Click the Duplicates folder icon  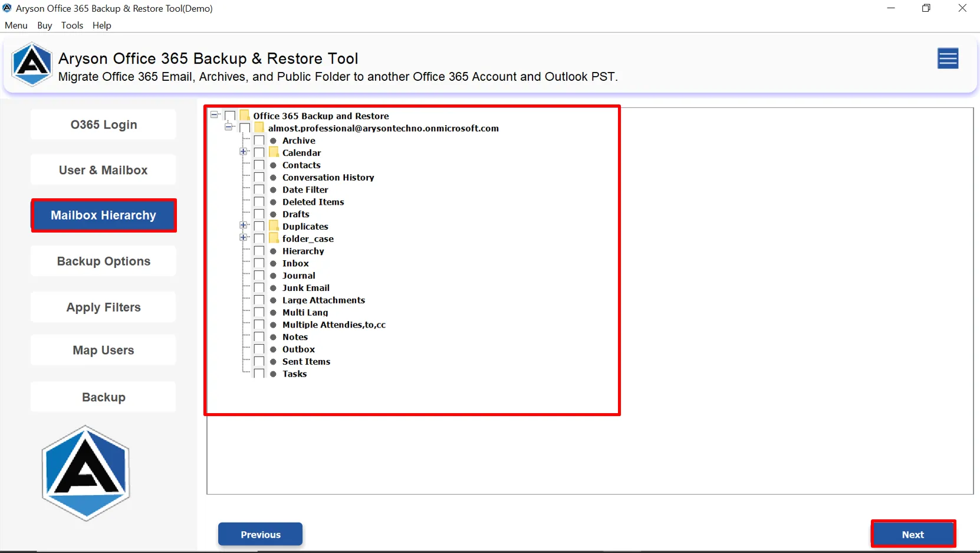pyautogui.click(x=274, y=226)
